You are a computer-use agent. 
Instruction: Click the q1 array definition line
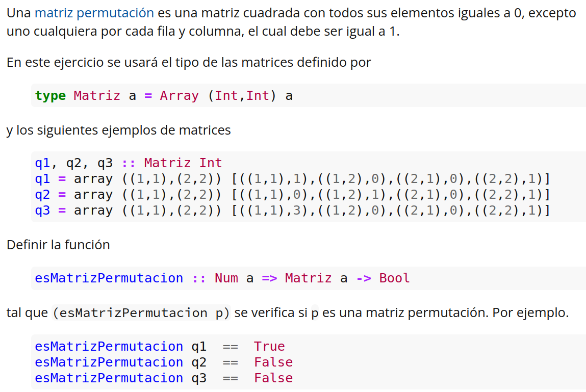(x=292, y=179)
